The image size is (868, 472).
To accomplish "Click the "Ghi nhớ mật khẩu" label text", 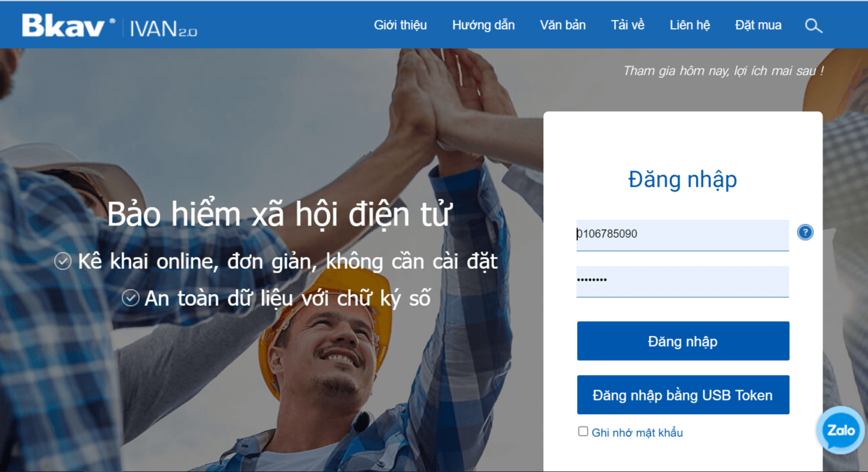I will pos(637,433).
